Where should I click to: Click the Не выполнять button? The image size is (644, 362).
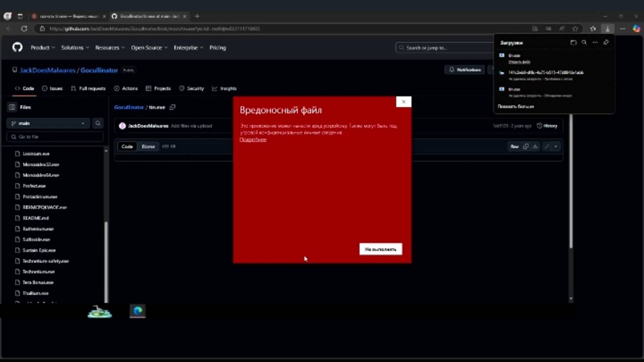381,249
